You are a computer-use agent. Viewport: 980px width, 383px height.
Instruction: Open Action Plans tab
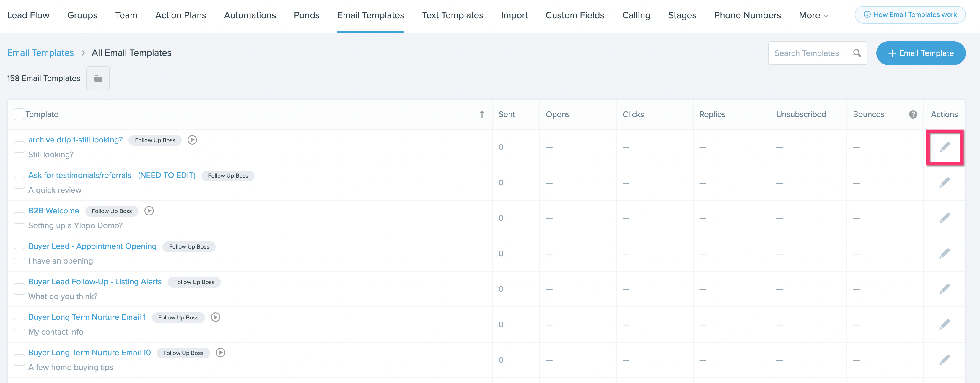click(181, 16)
